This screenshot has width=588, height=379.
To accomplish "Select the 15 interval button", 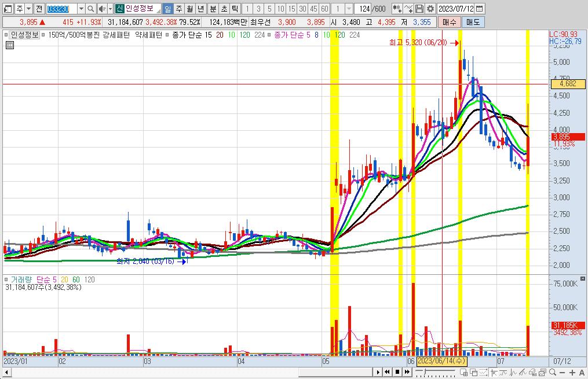I will (x=291, y=9).
